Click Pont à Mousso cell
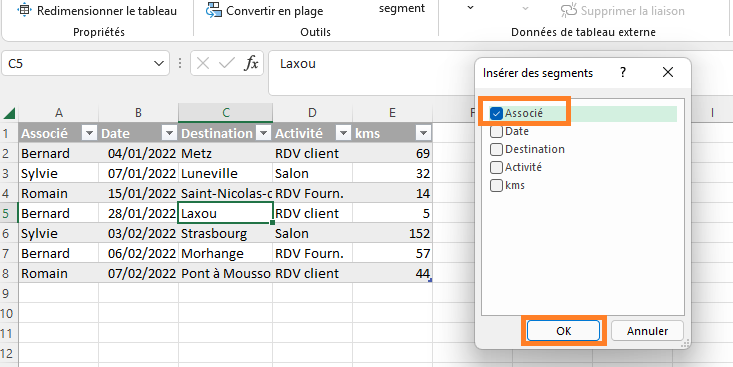Image resolution: width=733 pixels, height=367 pixels. (226, 273)
